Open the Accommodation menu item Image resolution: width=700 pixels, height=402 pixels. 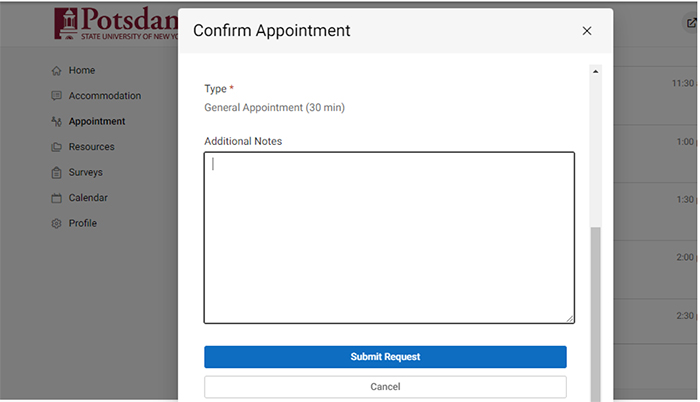[x=104, y=96]
